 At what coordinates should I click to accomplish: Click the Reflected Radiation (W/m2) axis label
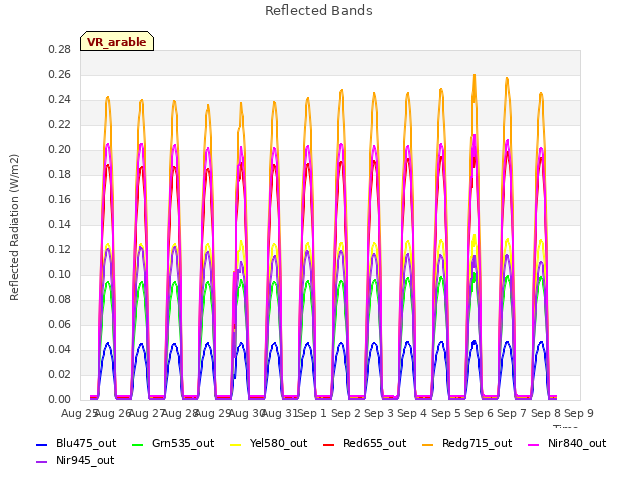14,227
